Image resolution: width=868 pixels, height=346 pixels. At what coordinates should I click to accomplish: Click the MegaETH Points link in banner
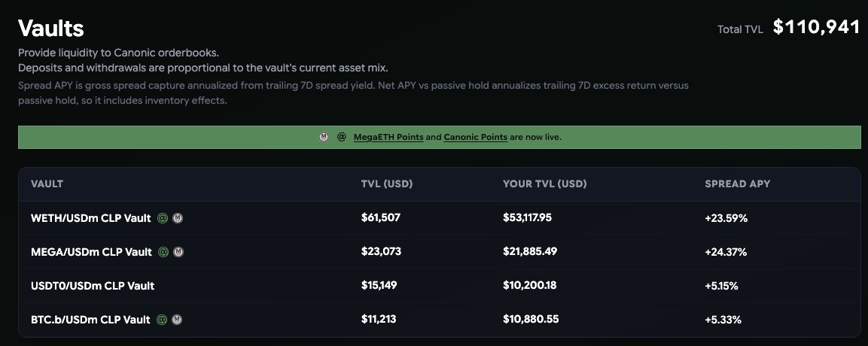[388, 137]
